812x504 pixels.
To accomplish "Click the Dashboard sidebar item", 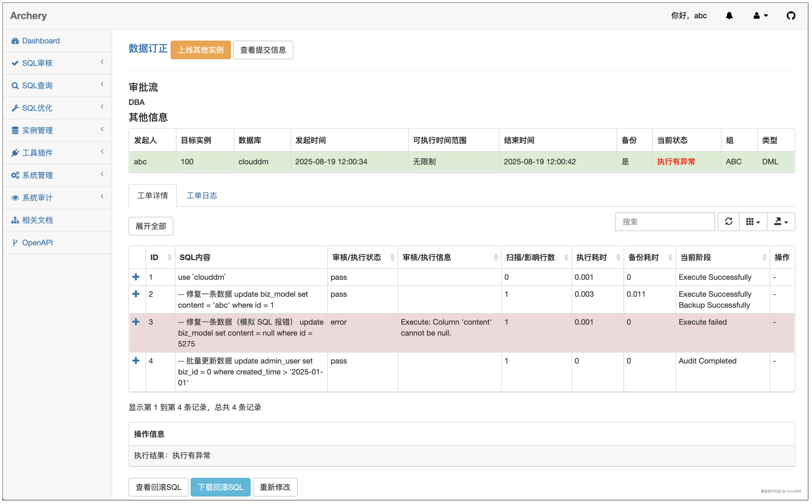I will tap(41, 41).
